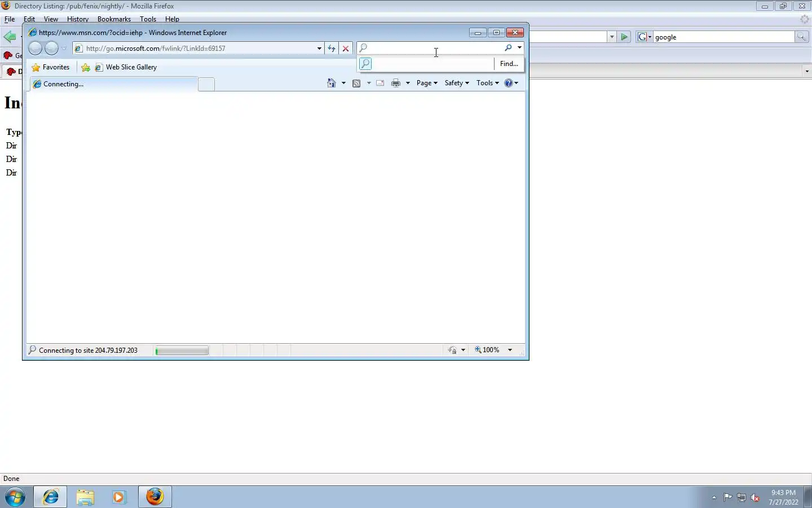
Task: Switch to Firefox via taskbar icon
Action: (x=155, y=497)
